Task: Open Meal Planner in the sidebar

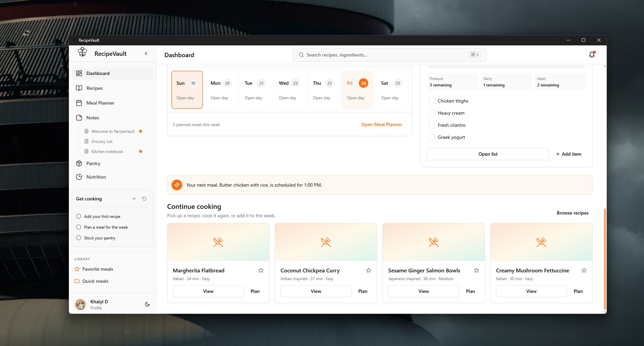Action: (112, 103)
